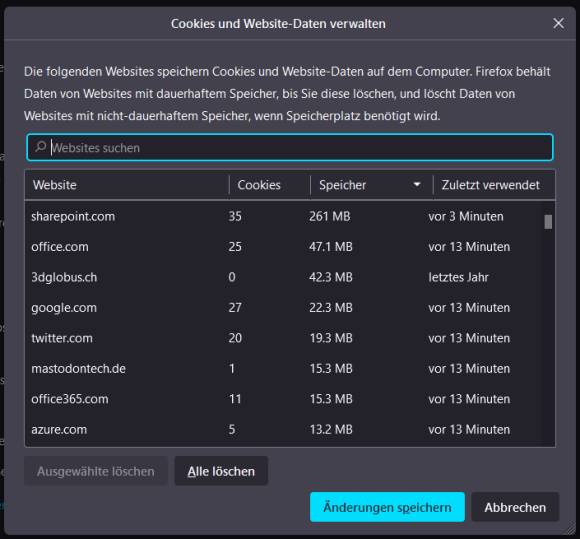
Task: Toggle the Speicher sort direction arrow
Action: coord(417,184)
